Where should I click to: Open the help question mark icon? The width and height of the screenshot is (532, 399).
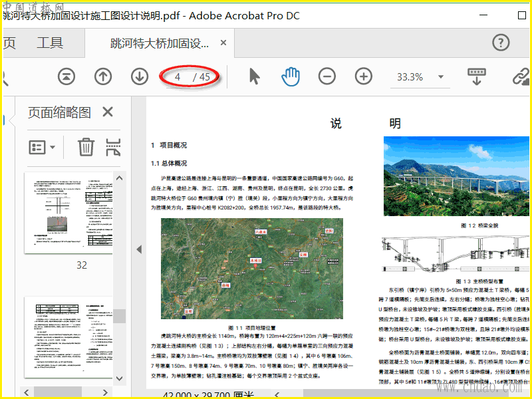501,43
